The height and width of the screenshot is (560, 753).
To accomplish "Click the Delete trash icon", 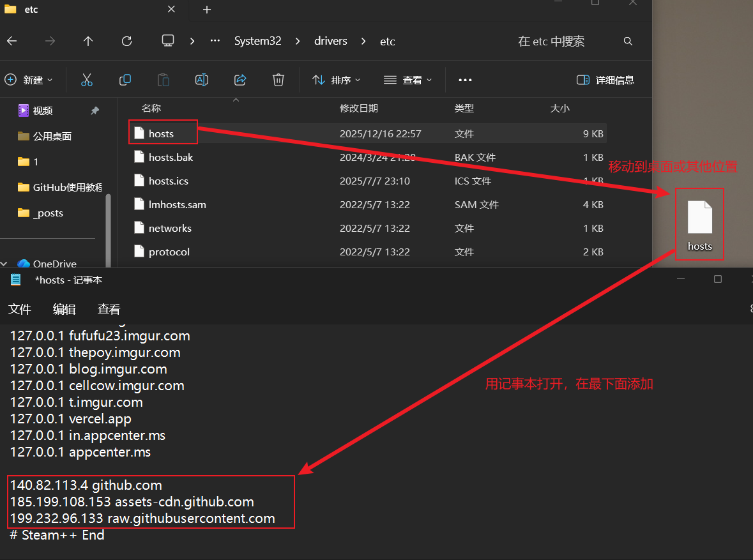I will pos(278,80).
